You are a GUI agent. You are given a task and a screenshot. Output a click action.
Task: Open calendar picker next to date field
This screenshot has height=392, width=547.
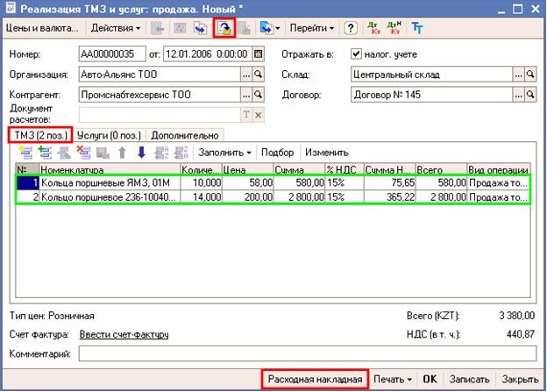(258, 53)
